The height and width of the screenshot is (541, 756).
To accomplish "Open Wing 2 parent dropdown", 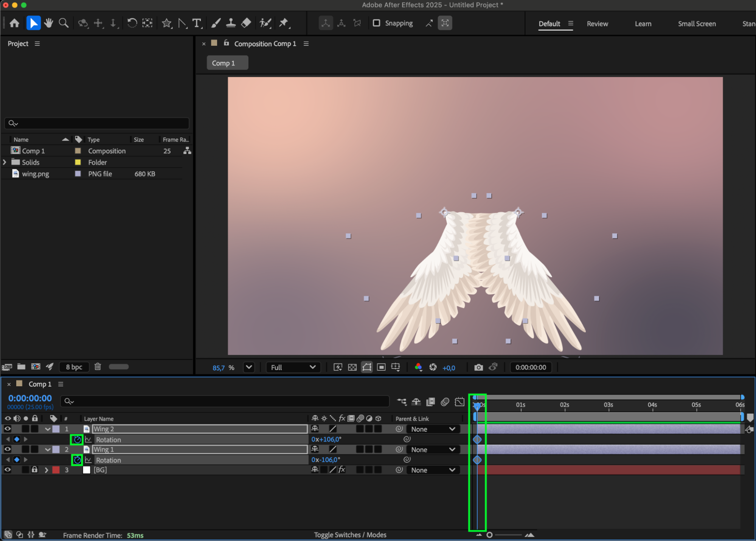I will (433, 429).
